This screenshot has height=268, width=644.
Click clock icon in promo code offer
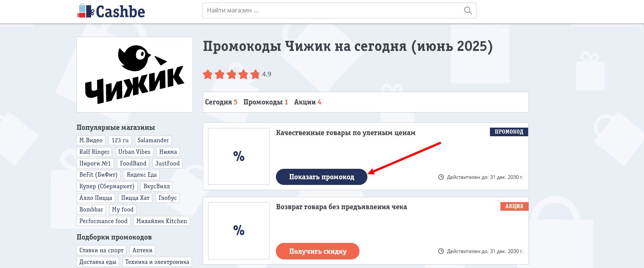coord(441,177)
